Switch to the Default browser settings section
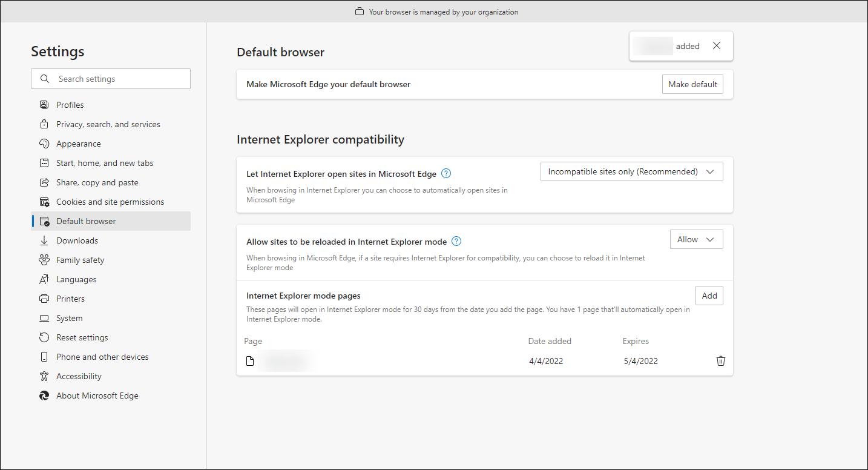The image size is (868, 470). pos(85,220)
